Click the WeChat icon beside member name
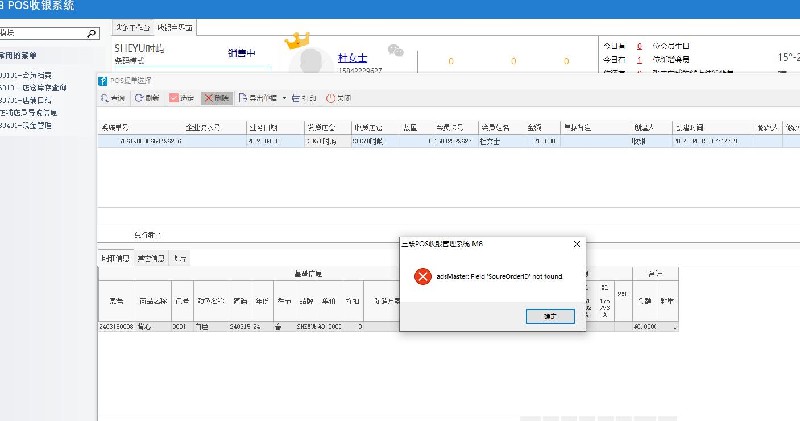Viewport: 800px width, 421px height. coord(396,51)
